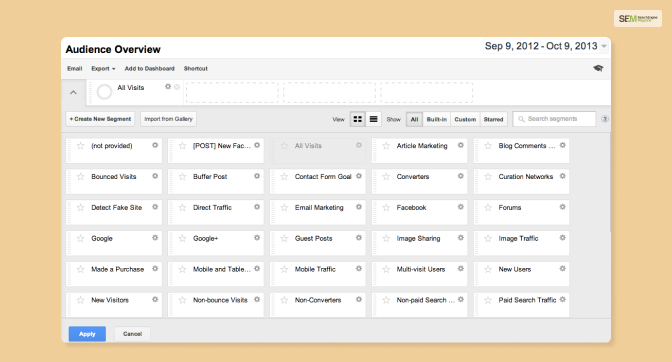This screenshot has width=672, height=362.
Task: Click Shortcut in the report toolbar
Action: [195, 69]
